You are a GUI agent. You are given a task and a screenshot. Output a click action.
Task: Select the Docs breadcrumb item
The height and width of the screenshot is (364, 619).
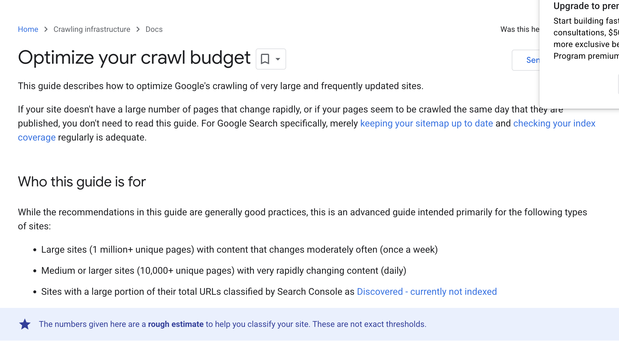154,29
